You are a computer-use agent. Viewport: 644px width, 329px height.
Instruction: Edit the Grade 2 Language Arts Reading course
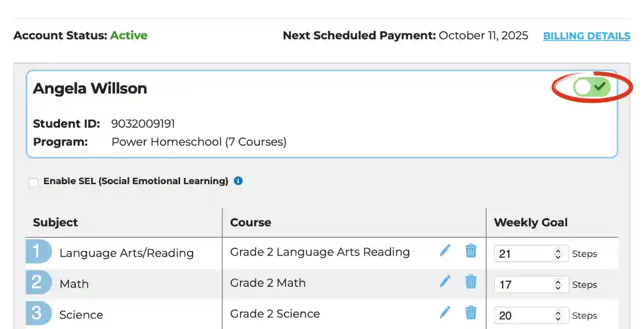pyautogui.click(x=445, y=250)
